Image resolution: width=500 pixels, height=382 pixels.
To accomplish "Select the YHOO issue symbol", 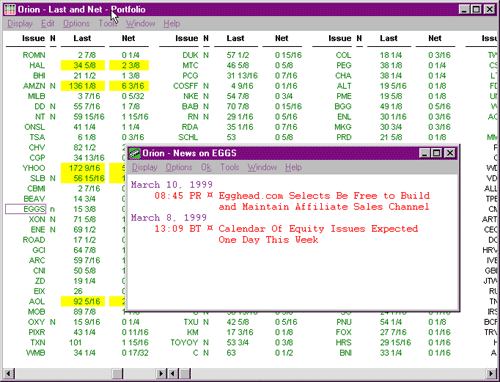I will pos(34,168).
